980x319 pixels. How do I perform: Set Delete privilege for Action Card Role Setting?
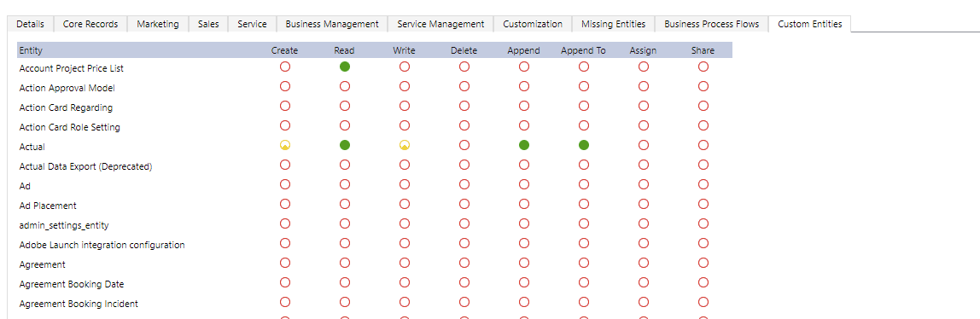464,125
